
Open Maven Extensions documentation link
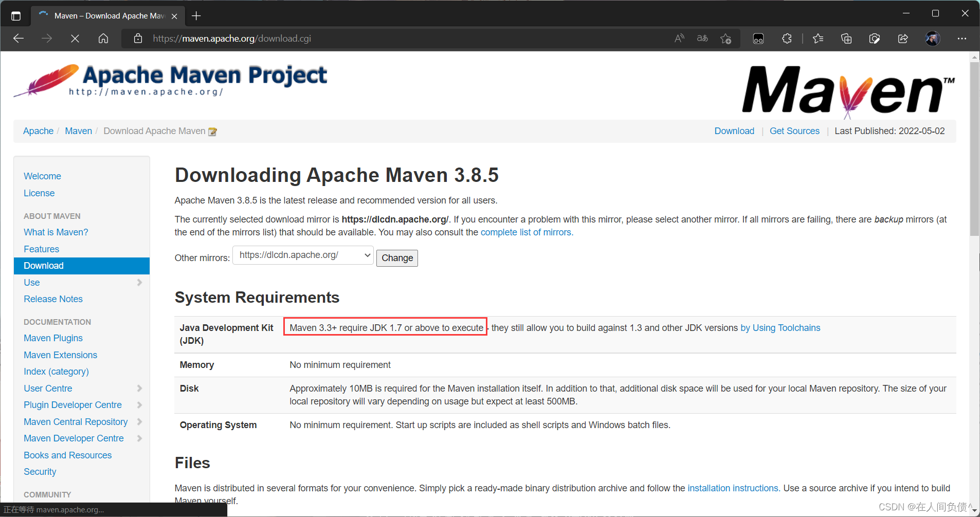coord(60,355)
